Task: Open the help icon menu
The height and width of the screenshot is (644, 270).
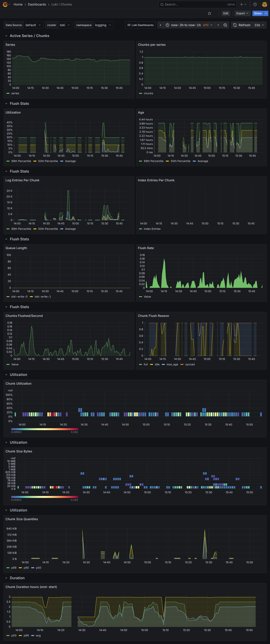Action: pyautogui.click(x=255, y=4)
